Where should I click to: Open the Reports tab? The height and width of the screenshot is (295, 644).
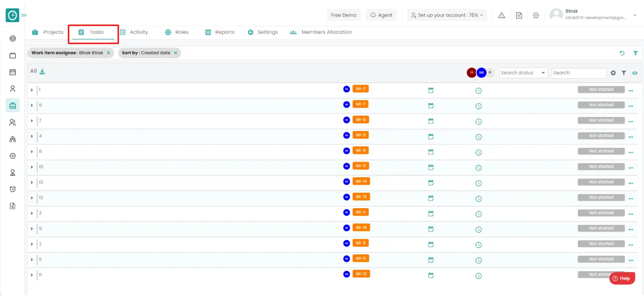click(x=220, y=32)
